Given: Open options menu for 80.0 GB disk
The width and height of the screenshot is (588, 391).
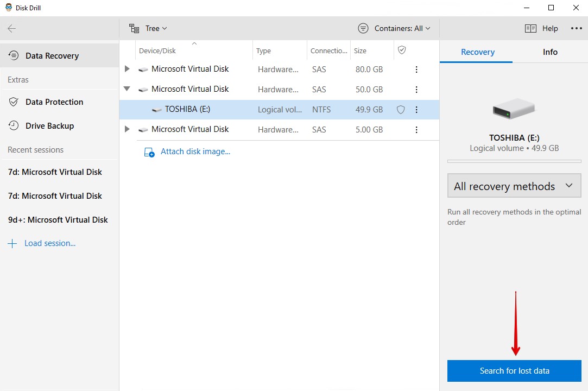Looking at the screenshot, I should 416,70.
